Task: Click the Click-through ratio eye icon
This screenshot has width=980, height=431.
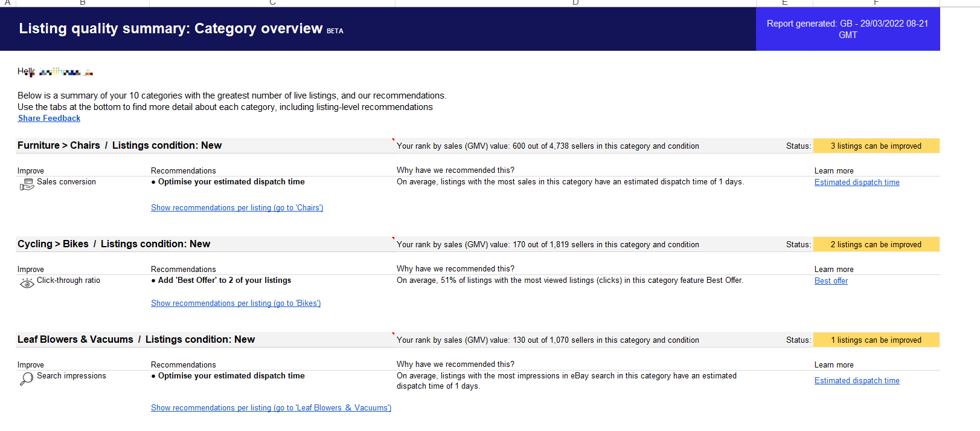Action: [27, 283]
